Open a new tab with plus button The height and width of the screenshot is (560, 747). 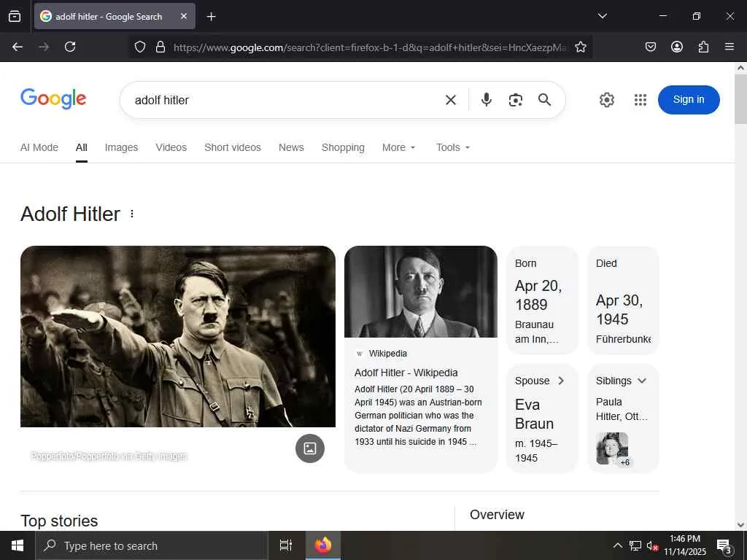211,17
